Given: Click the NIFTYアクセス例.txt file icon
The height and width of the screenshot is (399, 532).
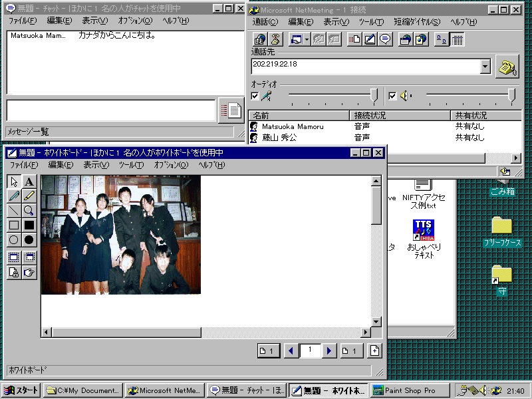Looking at the screenshot, I should click(x=423, y=195).
